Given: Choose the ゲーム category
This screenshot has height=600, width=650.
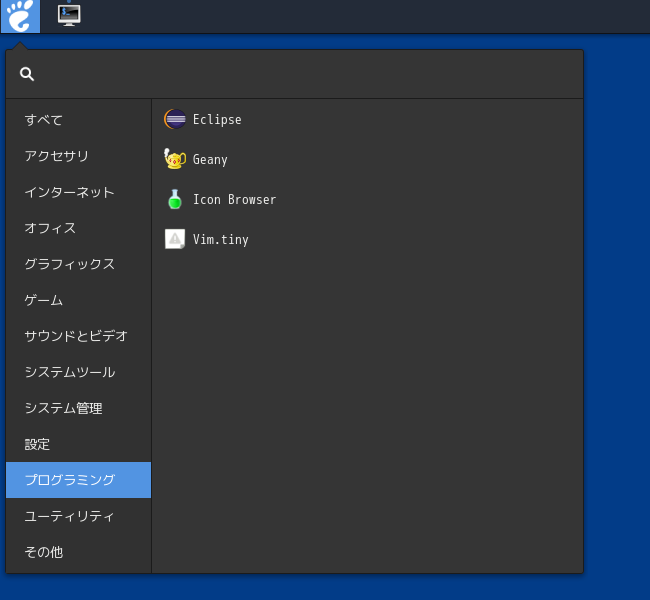Looking at the screenshot, I should coord(79,300).
